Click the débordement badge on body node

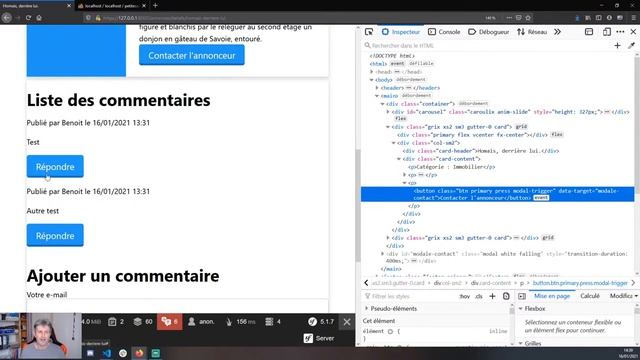point(411,80)
